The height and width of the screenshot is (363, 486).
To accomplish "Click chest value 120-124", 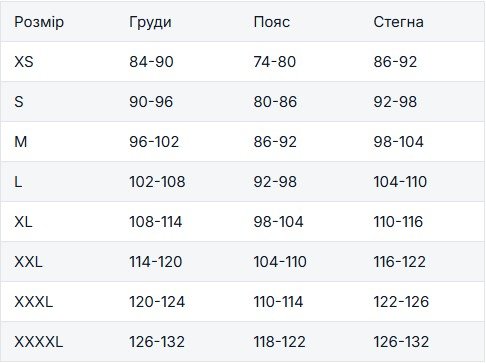I will 157,302.
